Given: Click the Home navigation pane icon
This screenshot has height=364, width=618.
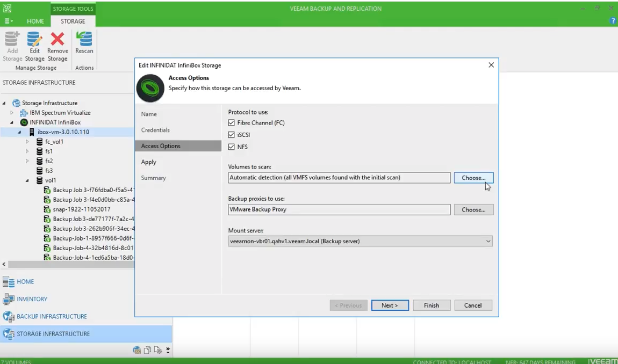Looking at the screenshot, I should click(8, 282).
